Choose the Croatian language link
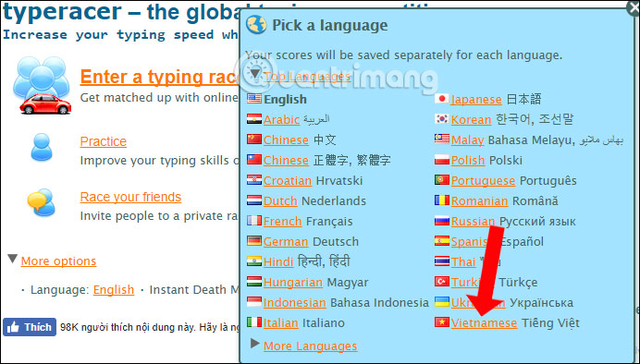Viewport: 640px width, 364px height. point(288,180)
